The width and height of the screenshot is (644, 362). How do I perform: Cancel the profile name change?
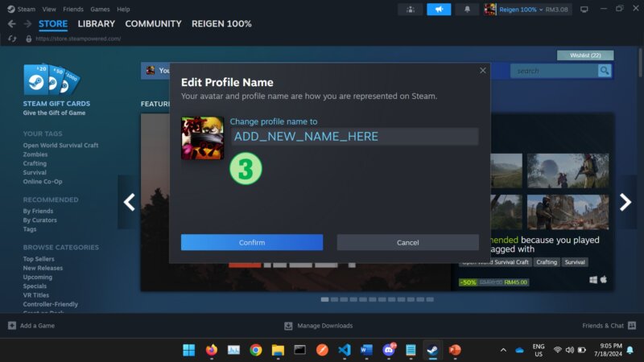click(x=408, y=243)
